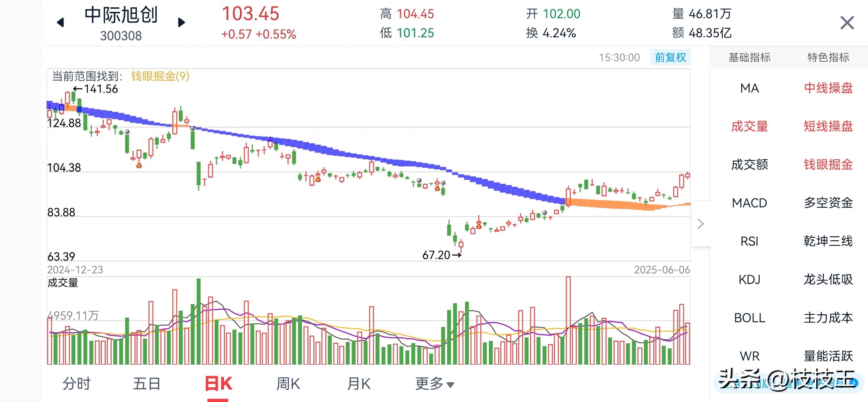
Task: Go to previous stock with left arrow
Action: pos(61,23)
